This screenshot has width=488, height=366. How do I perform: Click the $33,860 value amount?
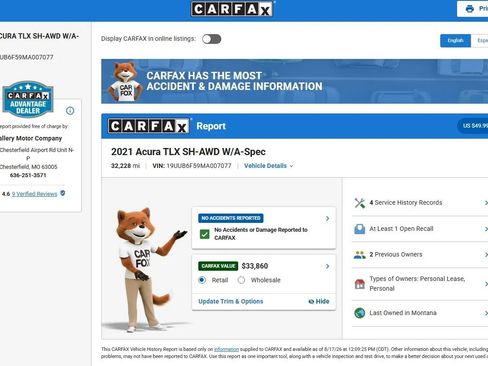[x=255, y=266]
